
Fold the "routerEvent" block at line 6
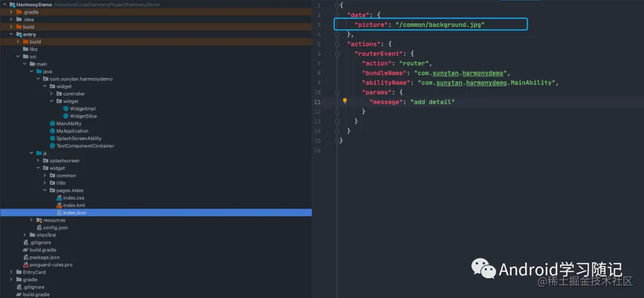point(337,54)
